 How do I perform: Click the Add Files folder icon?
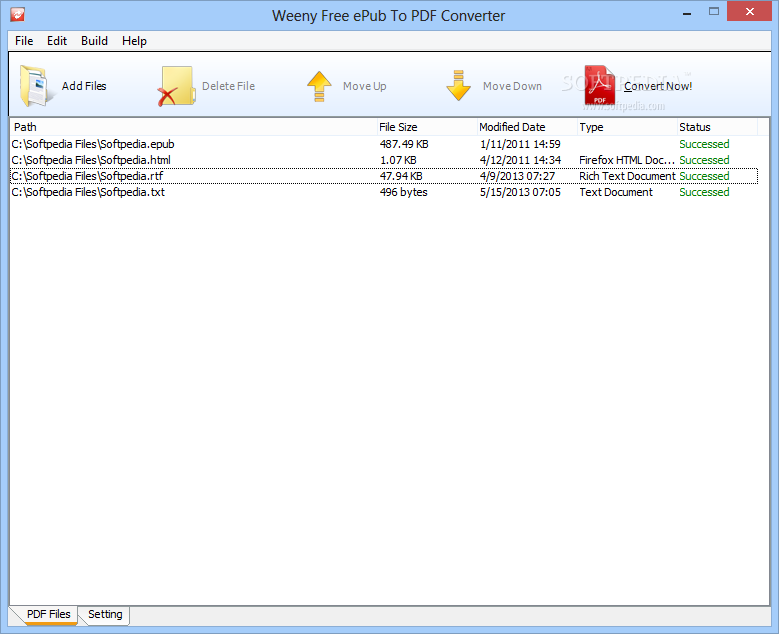tap(35, 86)
